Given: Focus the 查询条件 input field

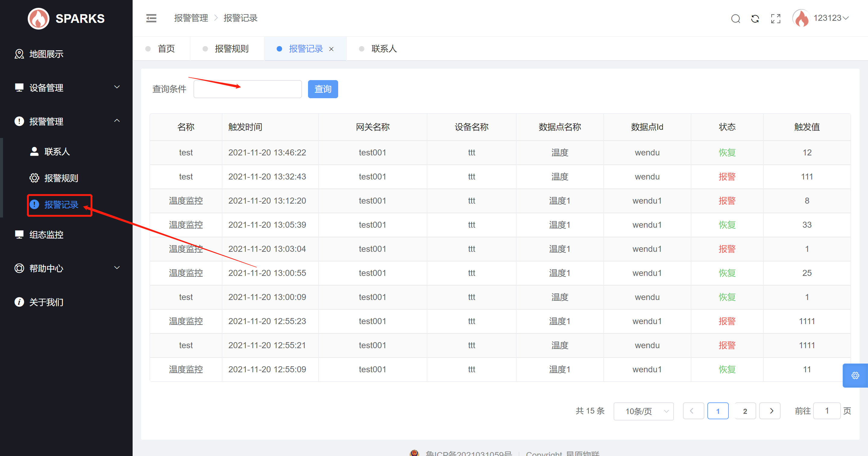Looking at the screenshot, I should [x=248, y=89].
